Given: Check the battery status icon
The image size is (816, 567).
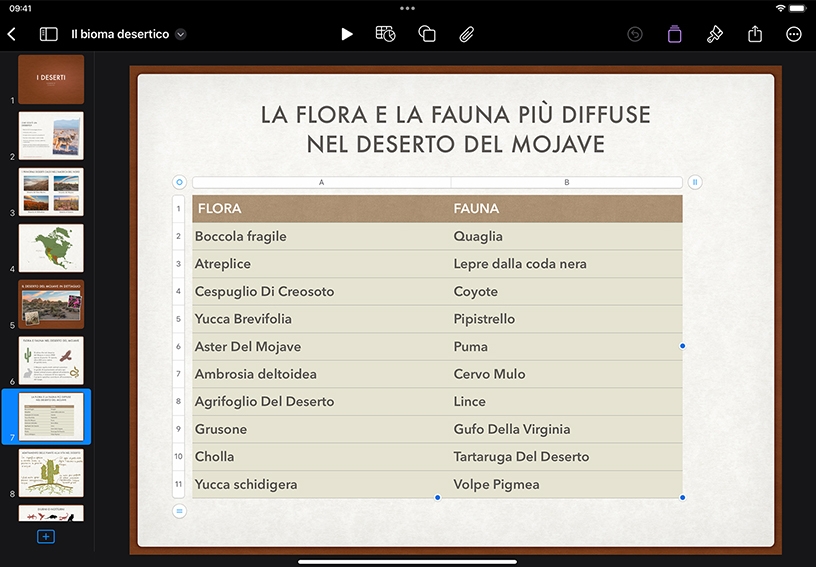Looking at the screenshot, I should pyautogui.click(x=797, y=8).
